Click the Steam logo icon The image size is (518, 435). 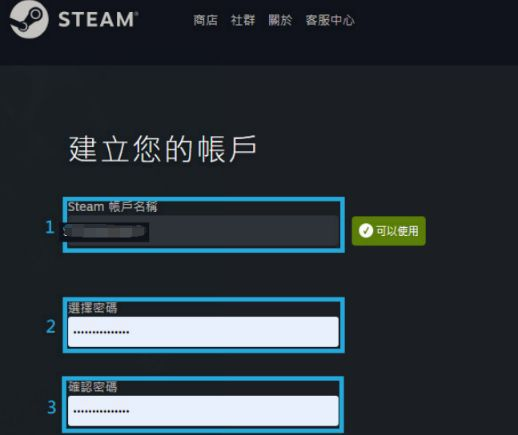coord(29,19)
